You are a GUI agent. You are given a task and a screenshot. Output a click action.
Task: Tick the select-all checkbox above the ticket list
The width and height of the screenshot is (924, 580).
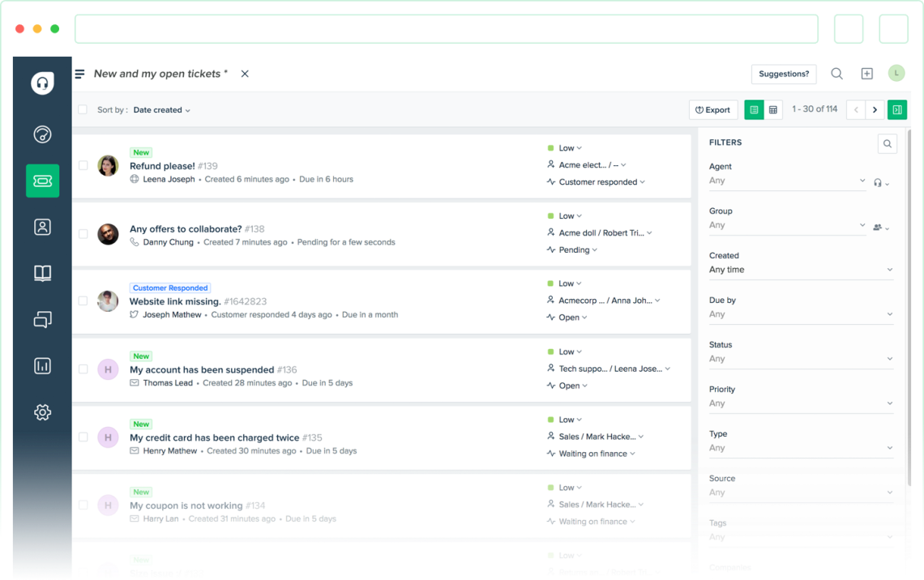click(x=82, y=109)
